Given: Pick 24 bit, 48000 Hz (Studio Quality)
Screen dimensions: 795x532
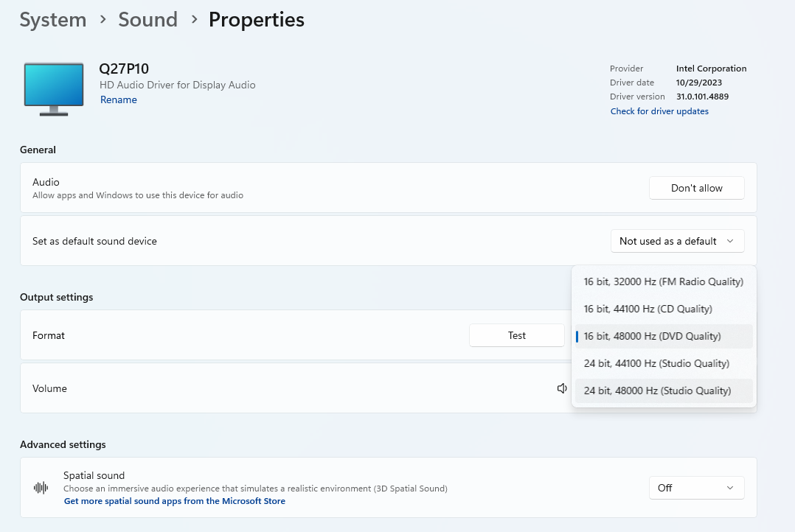Looking at the screenshot, I should [x=664, y=391].
